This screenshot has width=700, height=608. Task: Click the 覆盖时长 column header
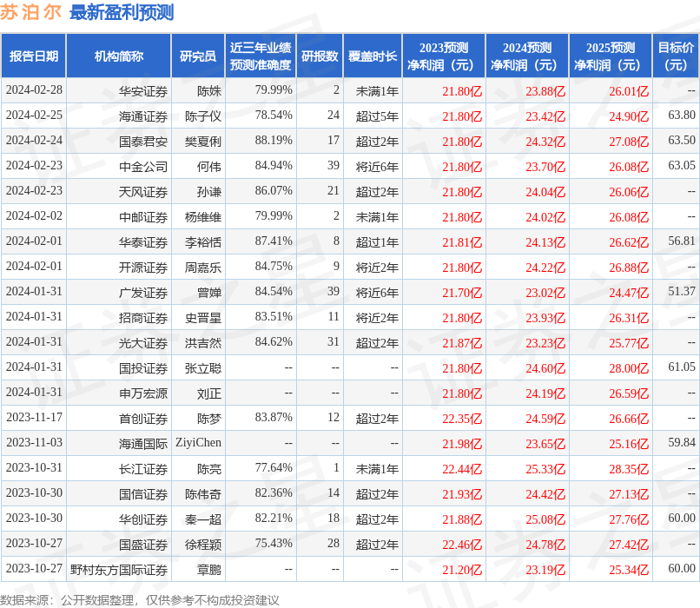click(373, 55)
